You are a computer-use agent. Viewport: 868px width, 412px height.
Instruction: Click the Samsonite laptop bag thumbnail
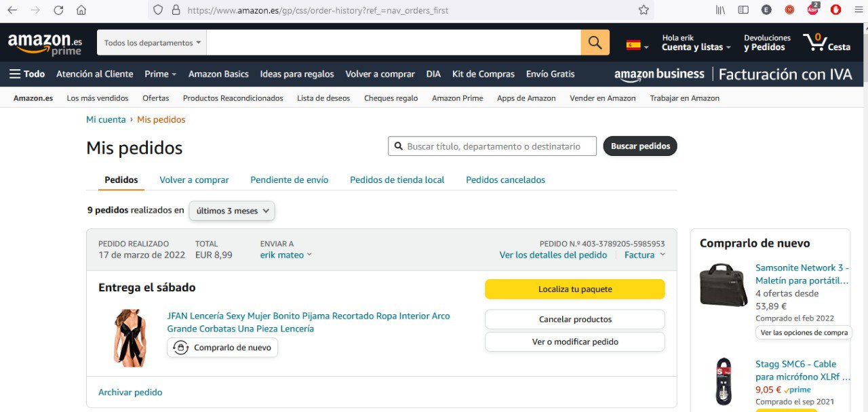pyautogui.click(x=723, y=285)
